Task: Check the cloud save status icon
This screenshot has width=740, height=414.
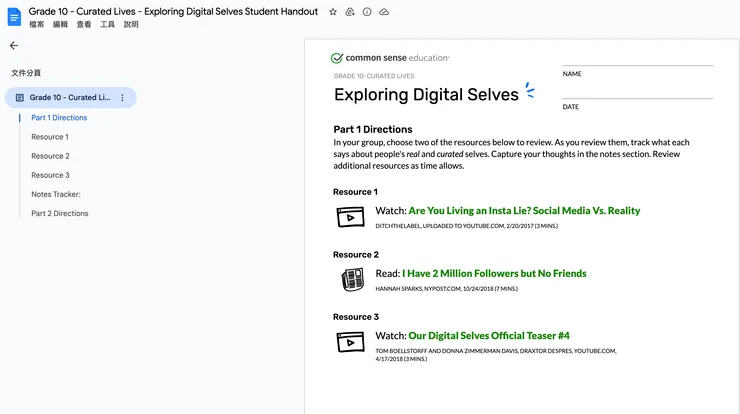Action: pos(384,12)
